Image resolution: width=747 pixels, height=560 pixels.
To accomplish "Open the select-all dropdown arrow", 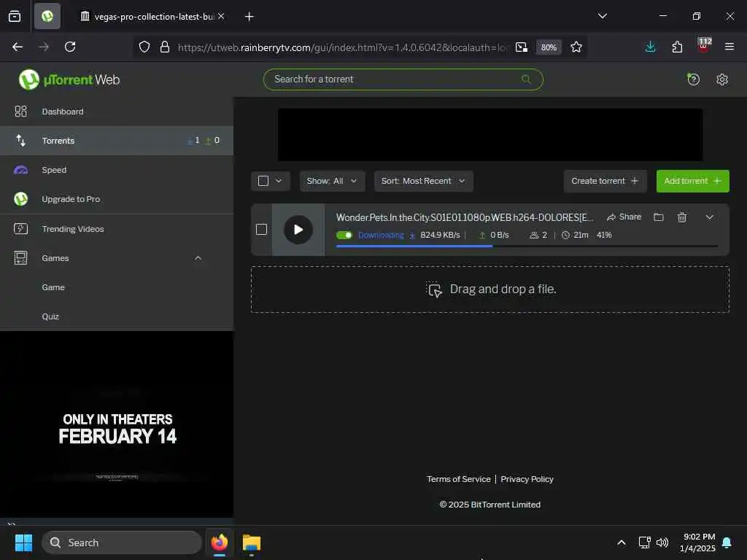I will coord(279,181).
